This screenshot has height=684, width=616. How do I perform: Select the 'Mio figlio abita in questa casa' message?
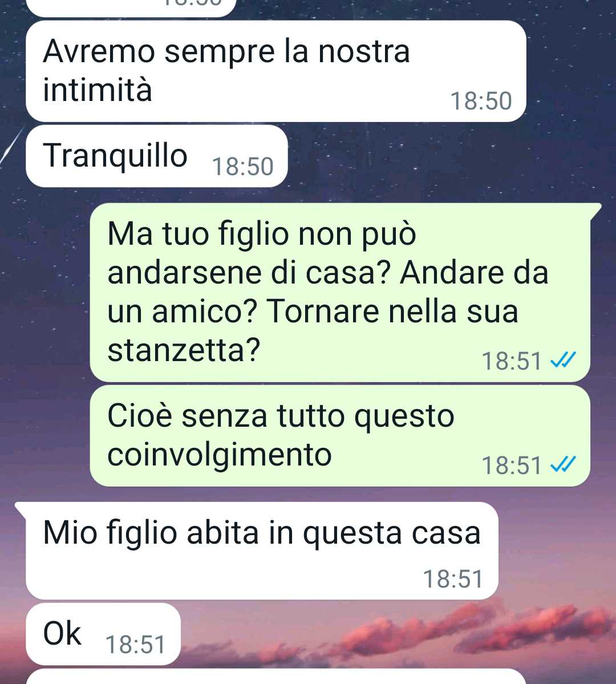pyautogui.click(x=262, y=551)
